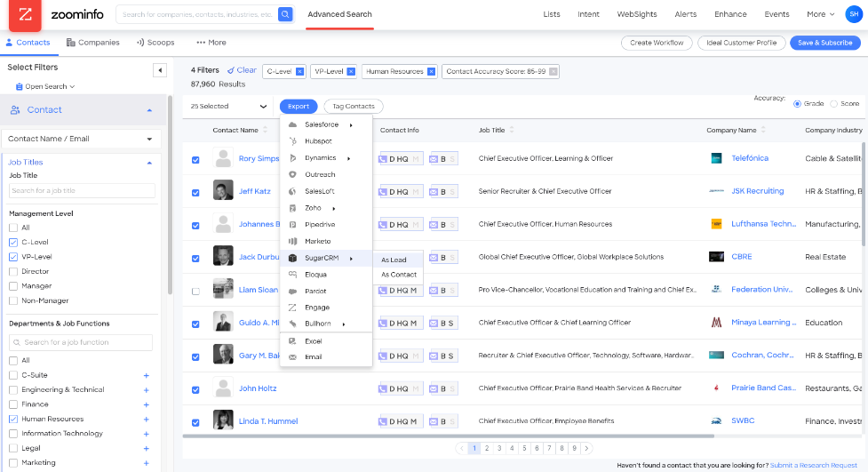
Task: Check the Non-Manager checkbox
Action: [x=13, y=300]
